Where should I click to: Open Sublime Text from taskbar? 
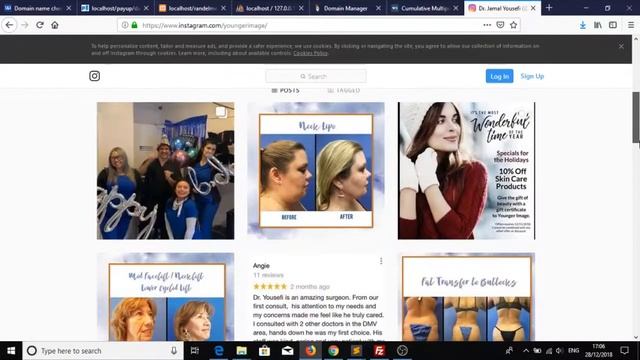tap(356, 351)
